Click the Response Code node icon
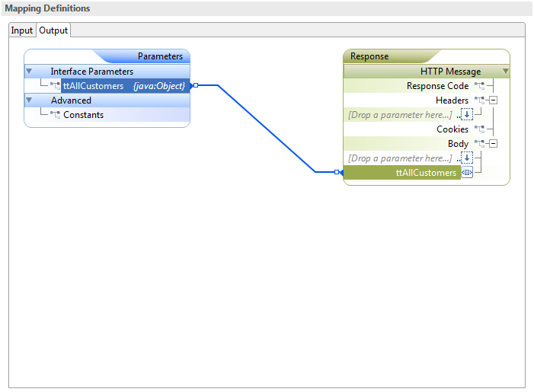The width and height of the screenshot is (534, 392). (x=479, y=86)
